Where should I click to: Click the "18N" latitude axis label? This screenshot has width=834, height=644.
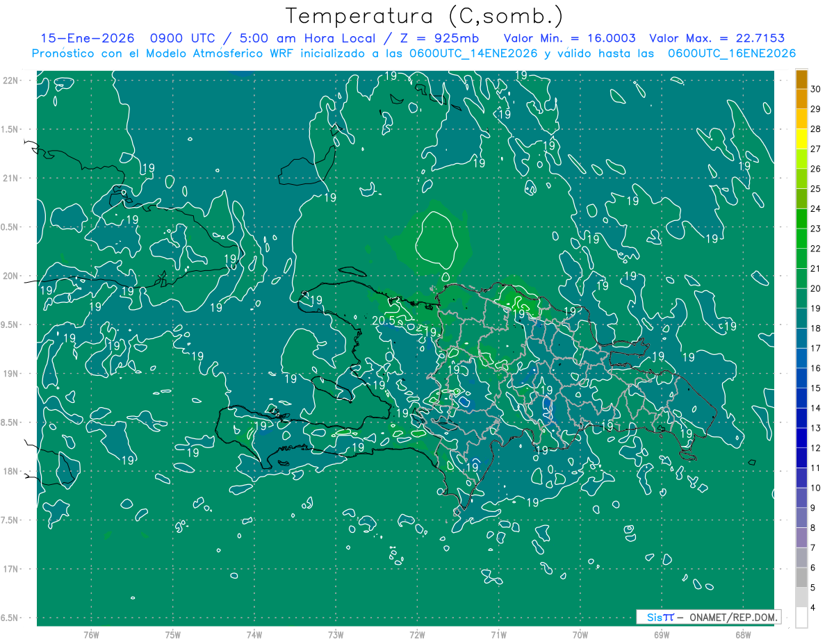pos(11,471)
